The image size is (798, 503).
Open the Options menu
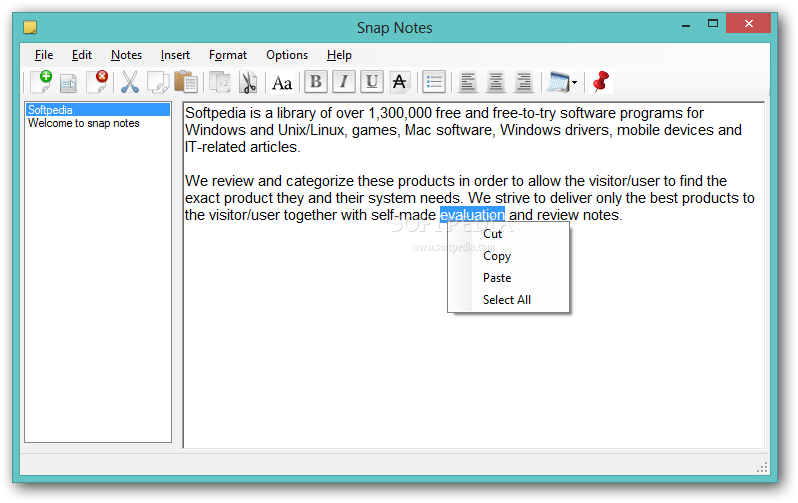287,55
